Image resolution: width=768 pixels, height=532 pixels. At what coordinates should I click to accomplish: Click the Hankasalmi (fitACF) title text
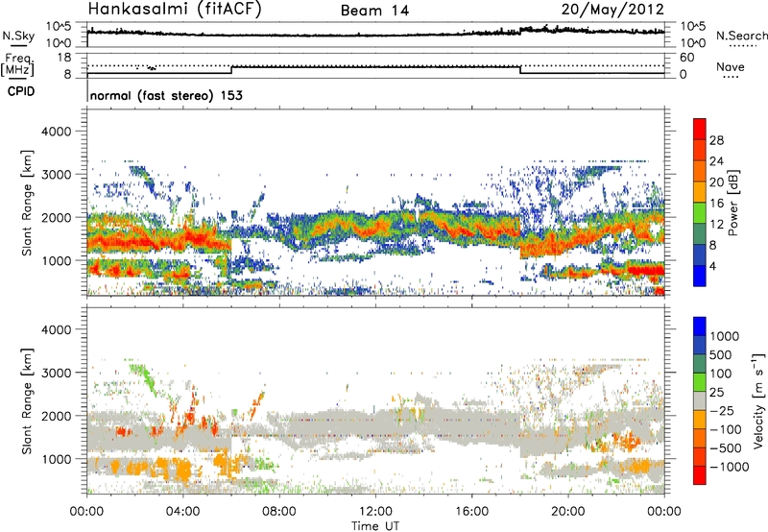175,10
